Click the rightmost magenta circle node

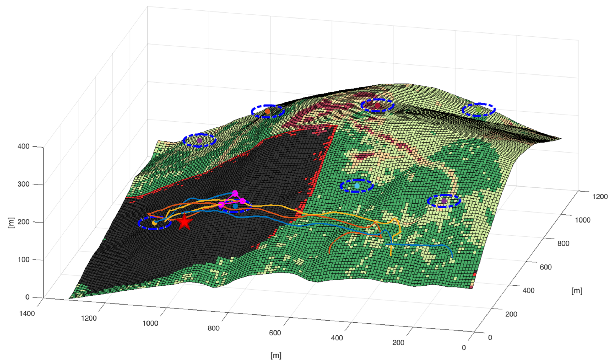click(242, 201)
